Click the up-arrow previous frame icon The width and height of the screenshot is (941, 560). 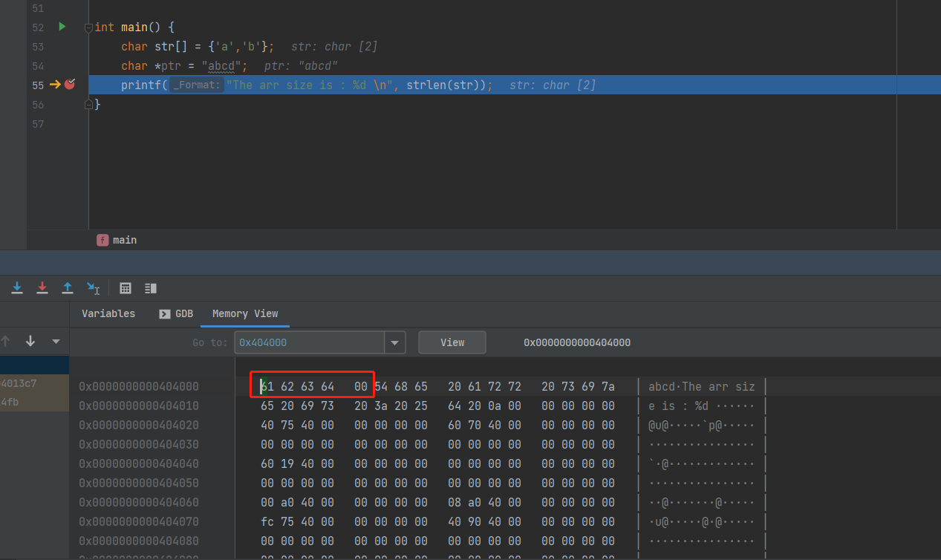coord(6,342)
